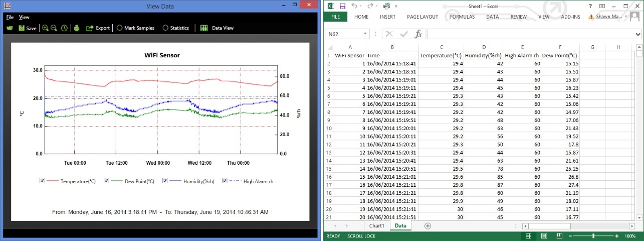Viewport: 644px width, 241px height.
Task: Toggle Mark Samples option
Action: [135, 28]
